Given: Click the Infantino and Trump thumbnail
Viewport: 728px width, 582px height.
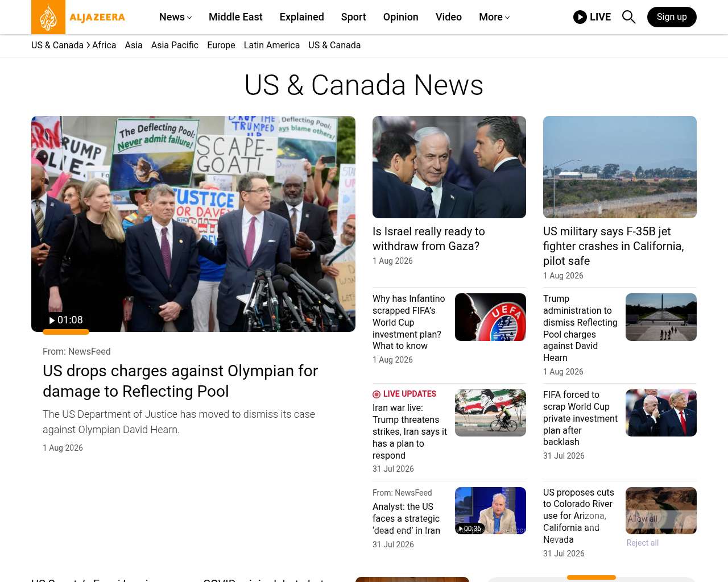Looking at the screenshot, I should point(661,413).
